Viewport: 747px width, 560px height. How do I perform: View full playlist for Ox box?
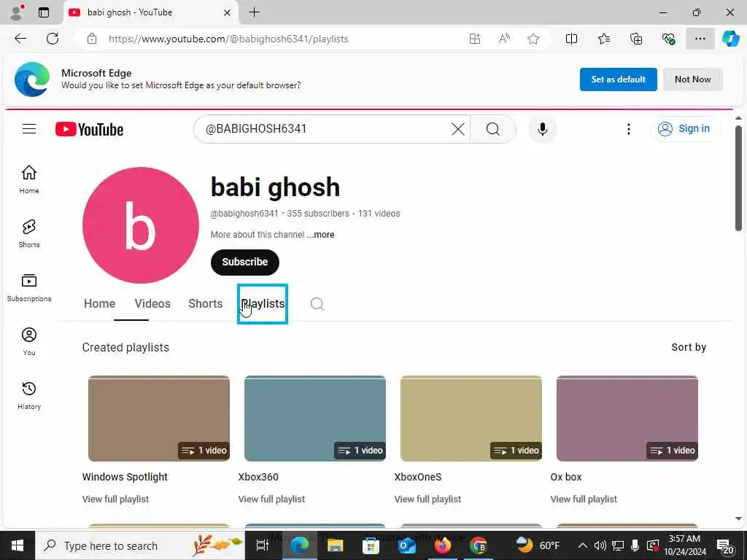pos(584,499)
